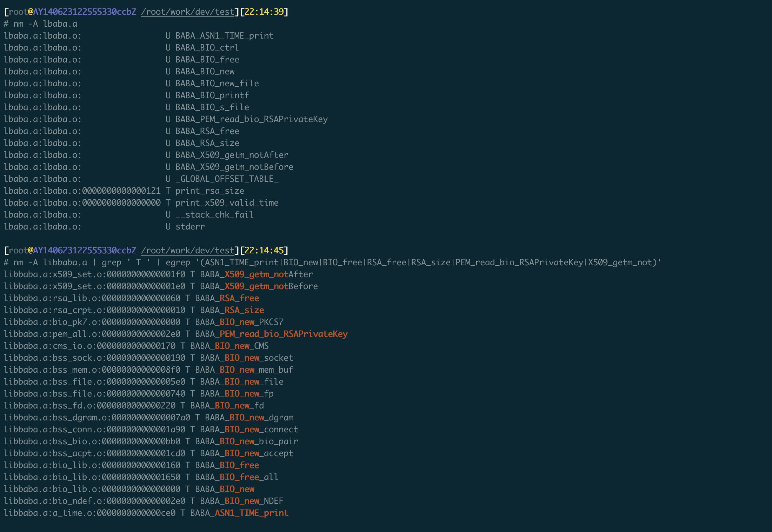This screenshot has width=772, height=532.
Task: Click the highlighted RSA_size match
Action: click(x=244, y=310)
